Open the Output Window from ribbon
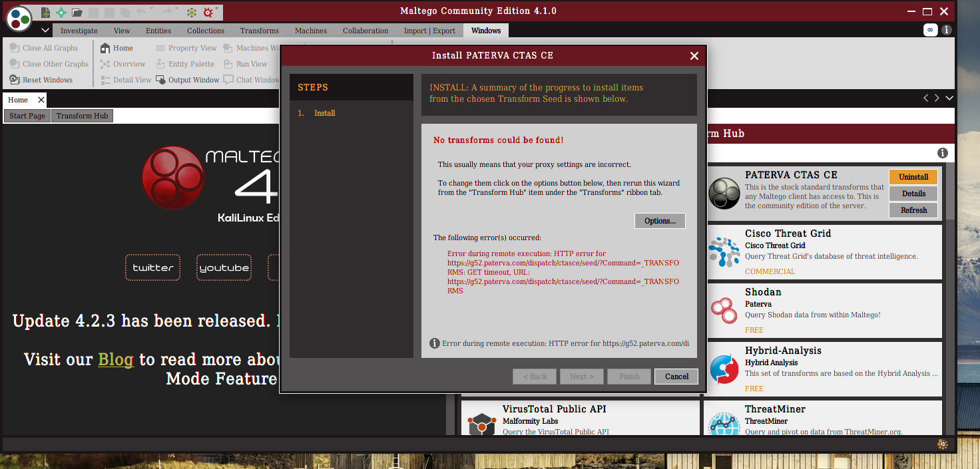This screenshot has width=980, height=469. (188, 80)
